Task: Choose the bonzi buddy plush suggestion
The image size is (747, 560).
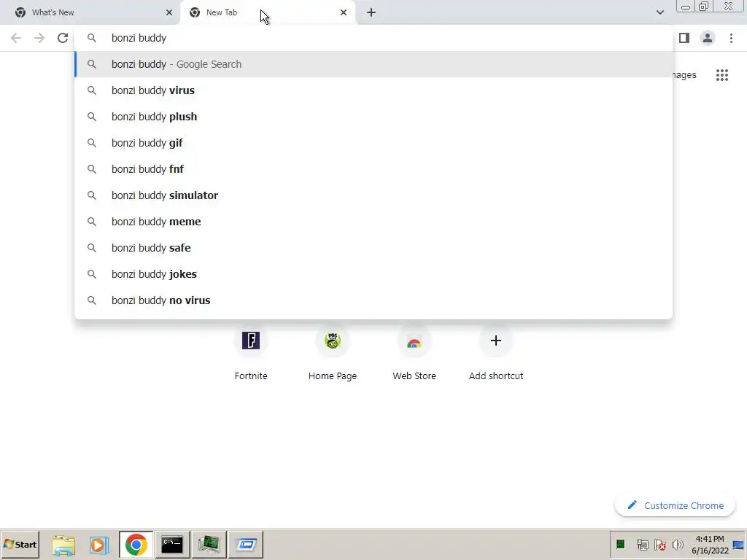Action: 373,117
